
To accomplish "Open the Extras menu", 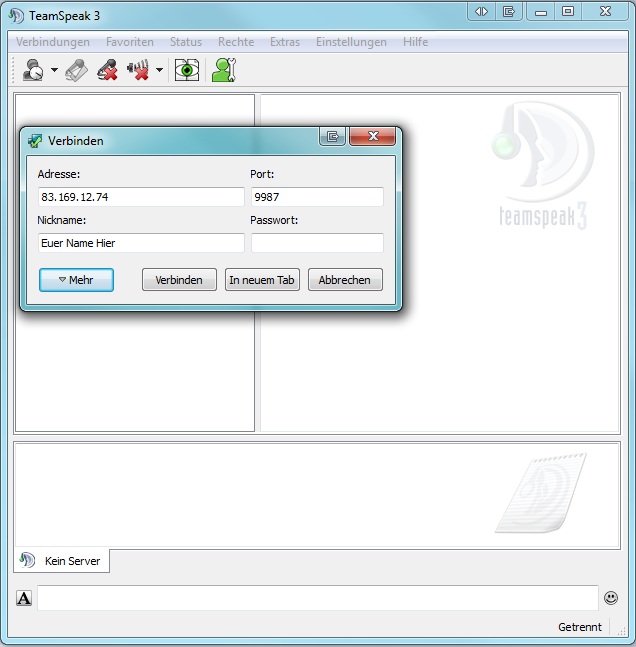I will (x=285, y=42).
